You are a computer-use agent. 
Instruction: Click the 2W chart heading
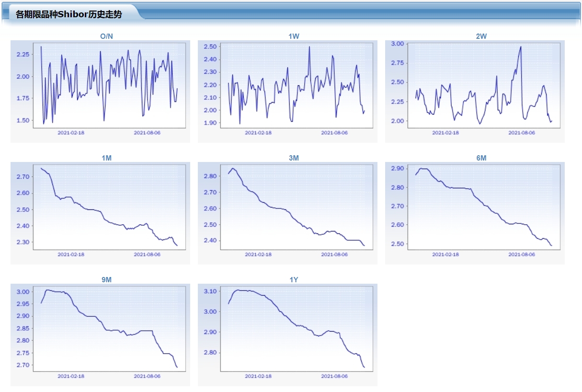pos(481,36)
